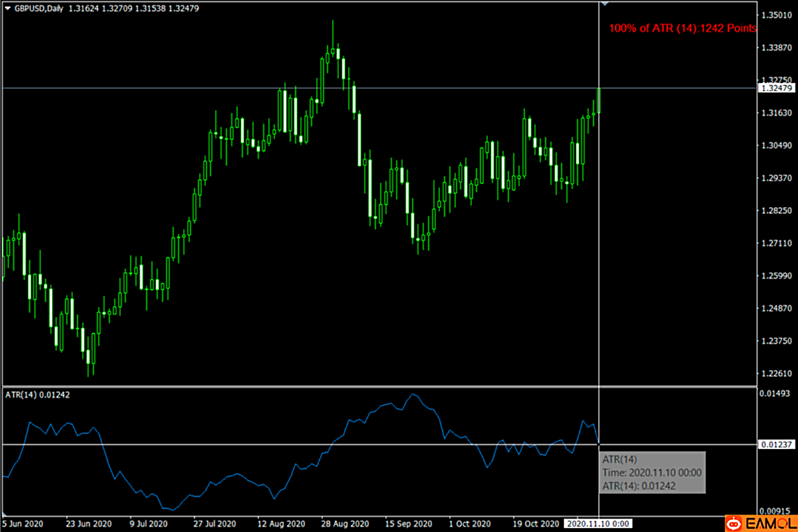Click the current price tag 1.32479
Image resolution: width=798 pixels, height=532 pixels.
777,88
